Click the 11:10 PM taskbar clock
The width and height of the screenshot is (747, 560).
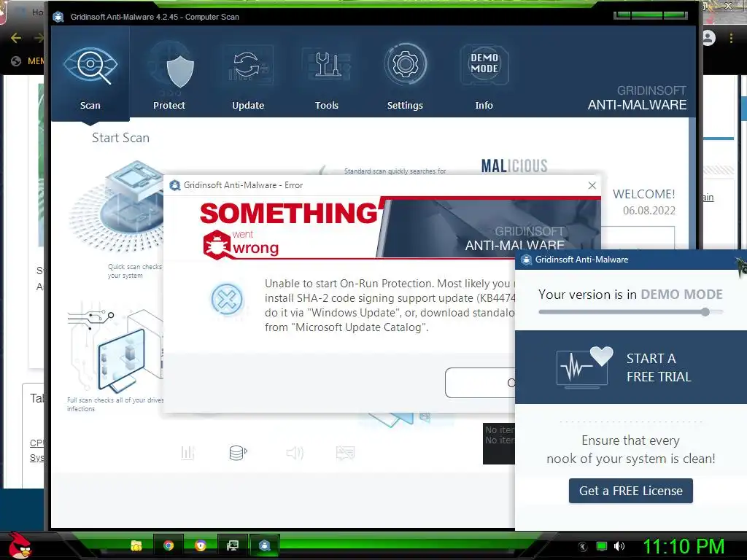684,546
